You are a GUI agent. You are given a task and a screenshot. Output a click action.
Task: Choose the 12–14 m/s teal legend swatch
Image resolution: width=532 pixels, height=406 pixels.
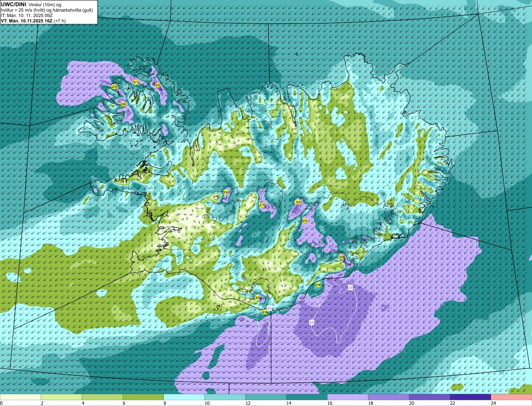click(266, 397)
